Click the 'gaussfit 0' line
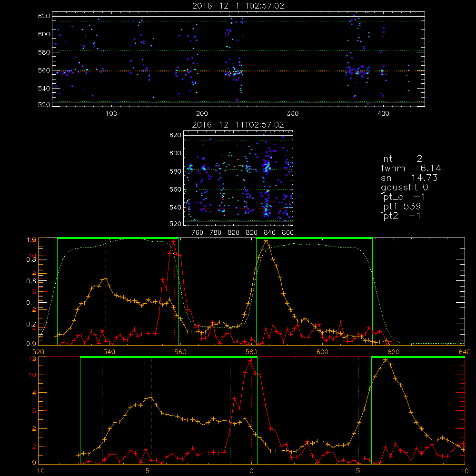This screenshot has height=476, width=476. click(404, 187)
